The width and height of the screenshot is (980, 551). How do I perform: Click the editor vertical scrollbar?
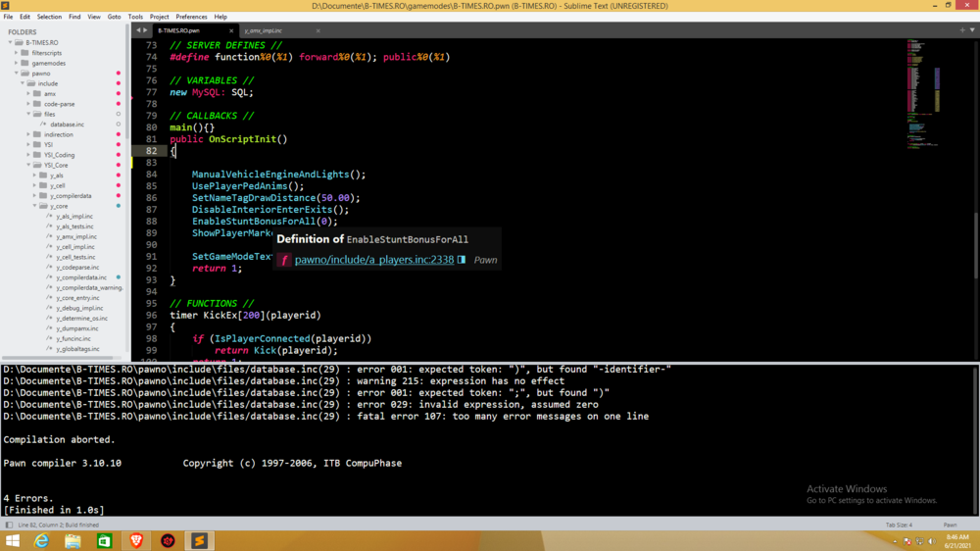[976, 246]
